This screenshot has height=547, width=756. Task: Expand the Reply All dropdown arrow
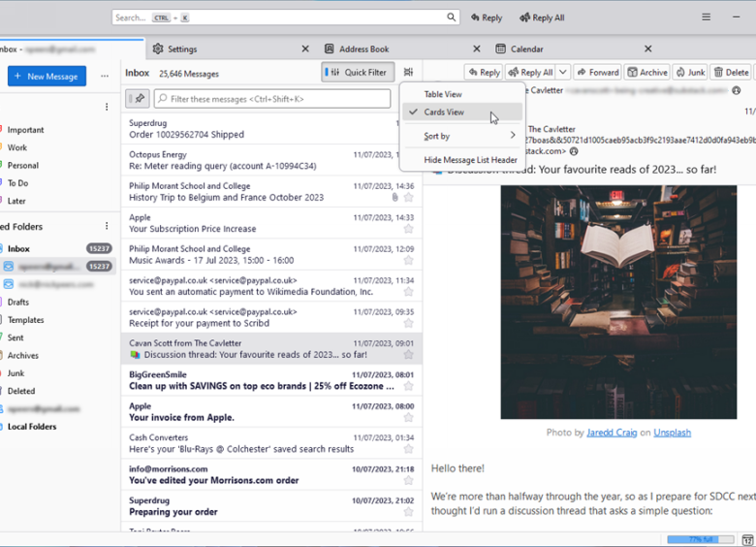coord(563,73)
